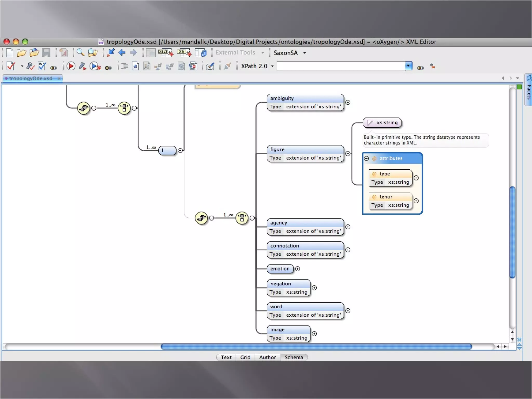Switch to the Grid view tab

click(245, 357)
